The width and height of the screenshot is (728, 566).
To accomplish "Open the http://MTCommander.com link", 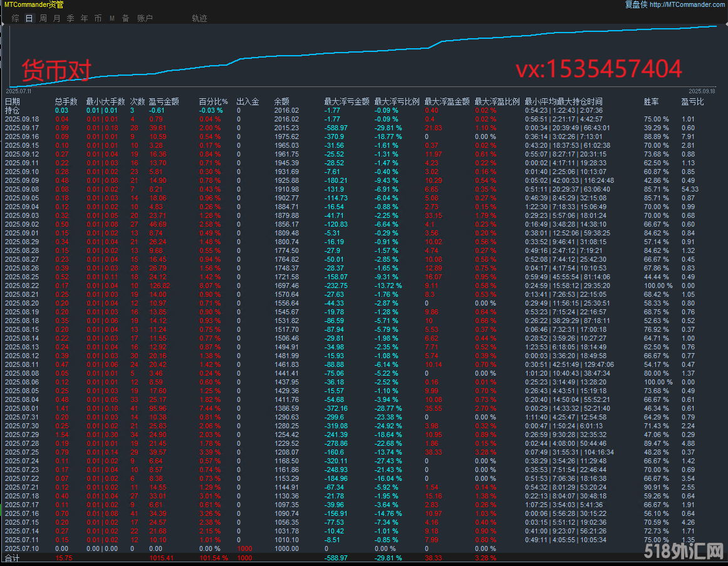I will click(687, 5).
